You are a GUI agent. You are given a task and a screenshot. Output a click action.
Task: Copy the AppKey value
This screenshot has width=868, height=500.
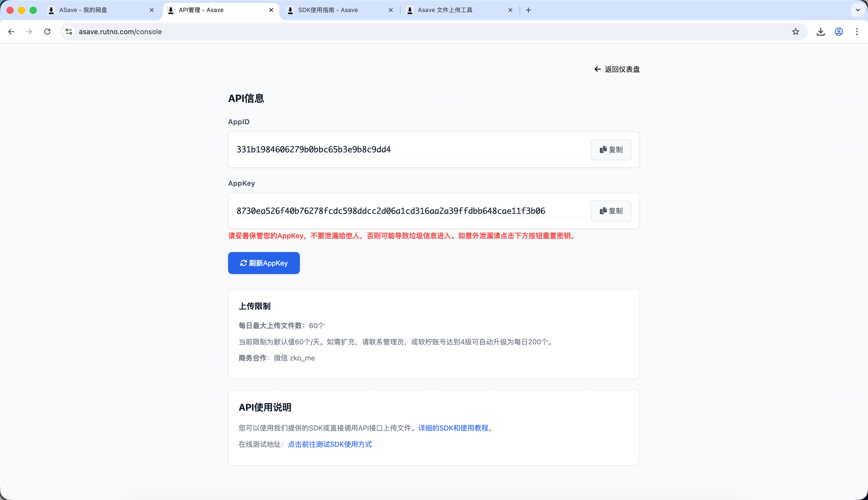click(611, 211)
